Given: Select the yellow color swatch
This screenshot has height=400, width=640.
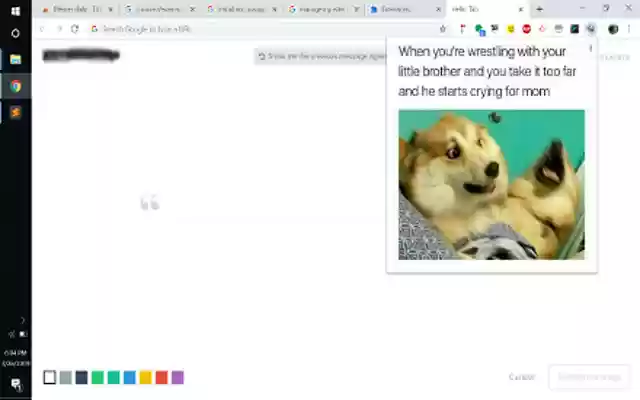Looking at the screenshot, I should [x=145, y=377].
